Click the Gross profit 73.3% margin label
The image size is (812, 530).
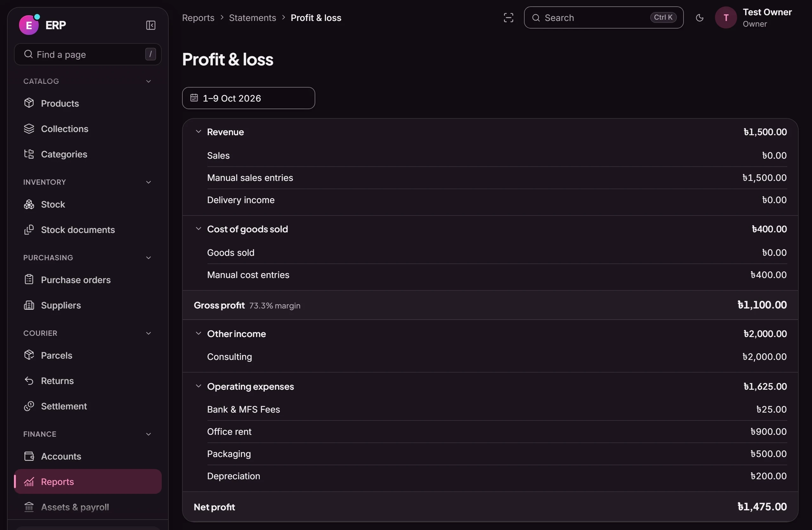coord(275,306)
